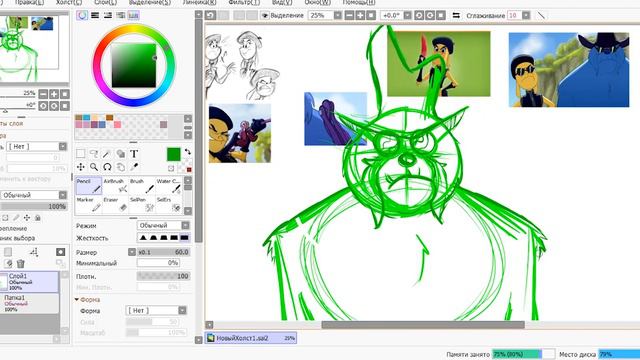Add a layer mask

pyautogui.click(x=60, y=252)
